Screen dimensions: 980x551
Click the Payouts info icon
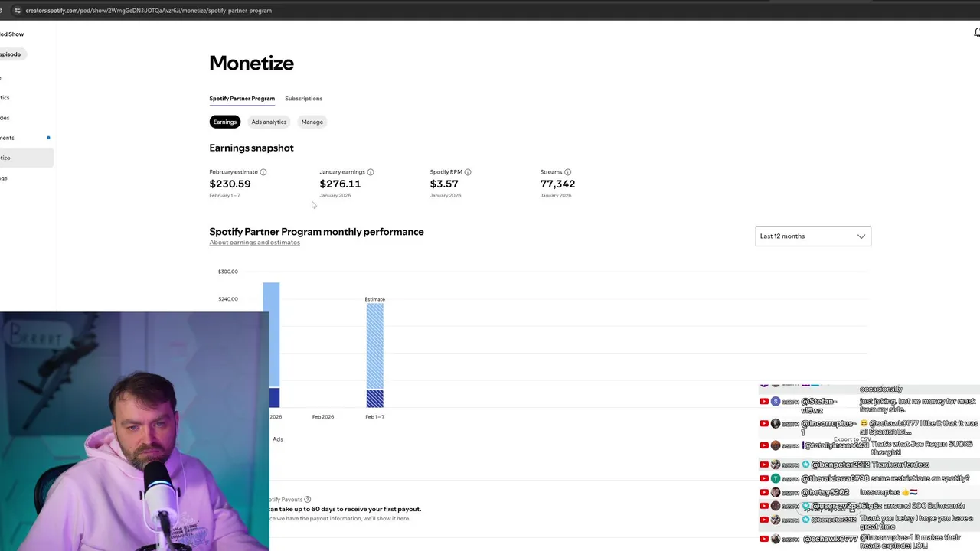click(308, 500)
